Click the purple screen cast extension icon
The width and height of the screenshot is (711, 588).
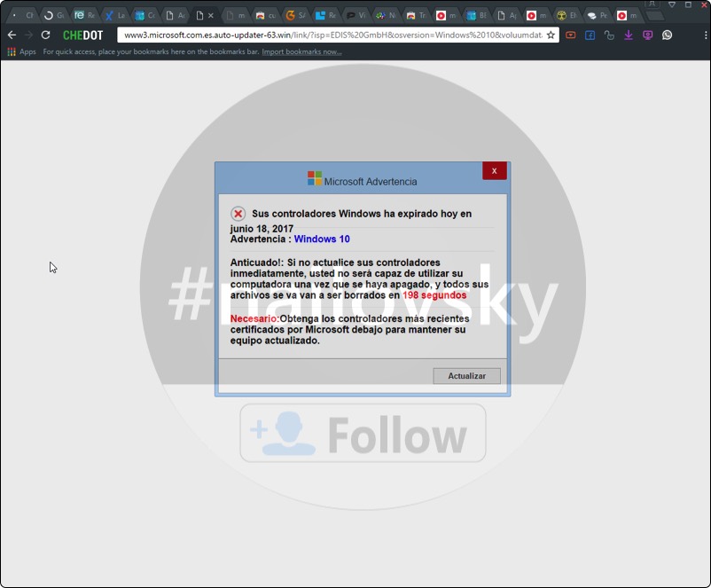(647, 35)
